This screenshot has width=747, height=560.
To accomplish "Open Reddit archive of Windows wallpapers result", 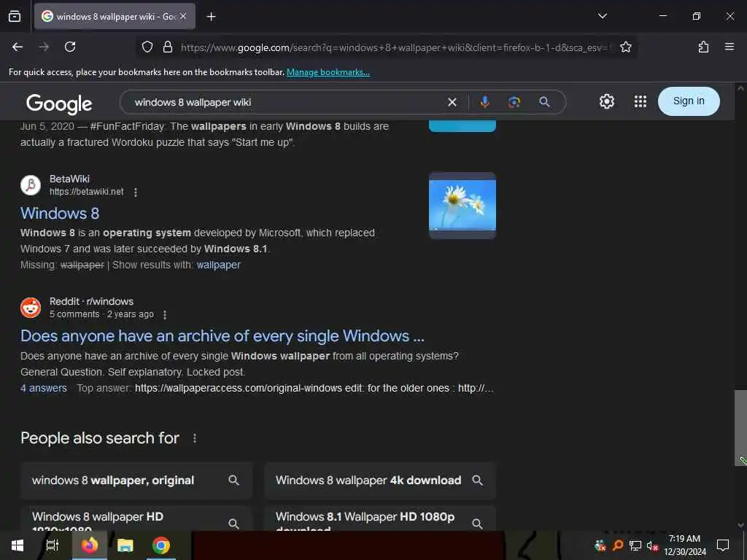I will click(222, 335).
